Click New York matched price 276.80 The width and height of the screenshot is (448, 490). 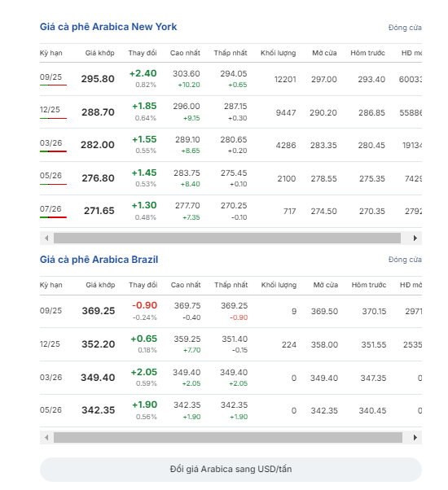pyautogui.click(x=99, y=178)
